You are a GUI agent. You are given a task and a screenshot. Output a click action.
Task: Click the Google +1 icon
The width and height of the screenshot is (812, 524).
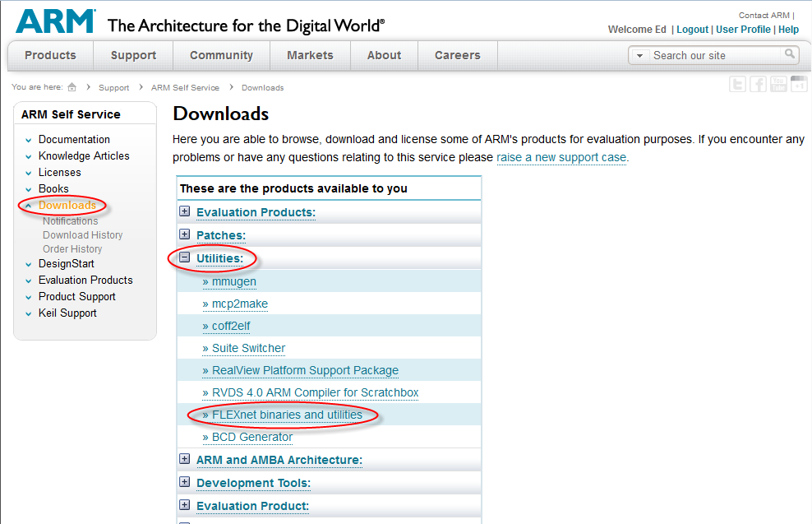click(x=798, y=84)
